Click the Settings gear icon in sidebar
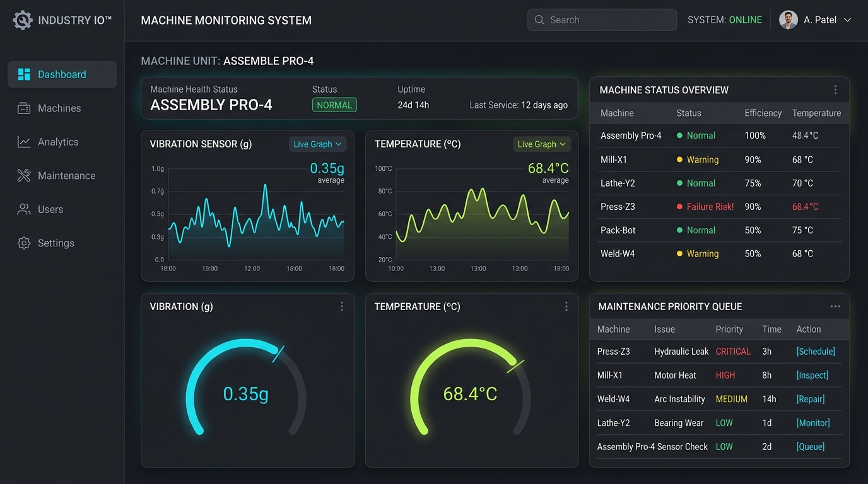Viewport: 868px width, 484px height. pyautogui.click(x=24, y=243)
